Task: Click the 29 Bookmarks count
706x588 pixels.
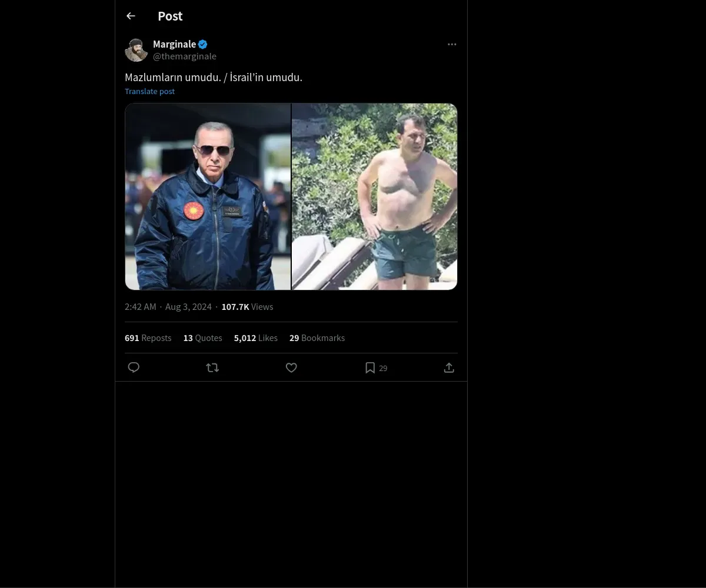Action: click(317, 338)
